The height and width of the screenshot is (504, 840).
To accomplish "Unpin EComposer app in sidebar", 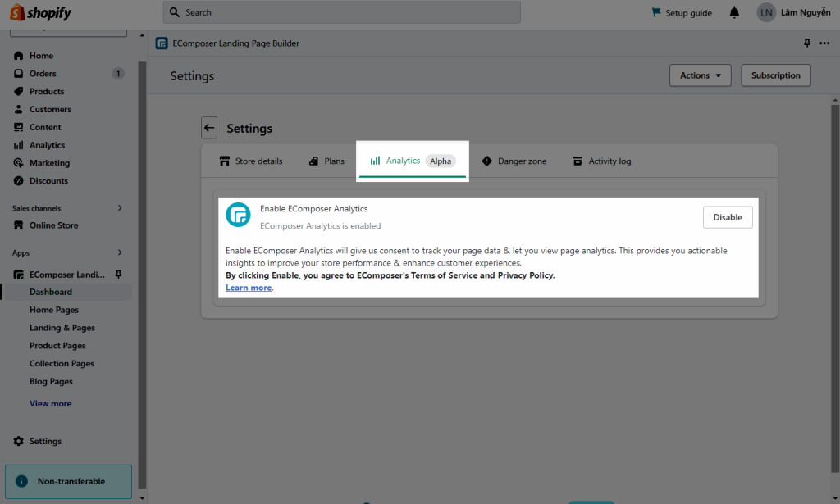I will point(118,275).
